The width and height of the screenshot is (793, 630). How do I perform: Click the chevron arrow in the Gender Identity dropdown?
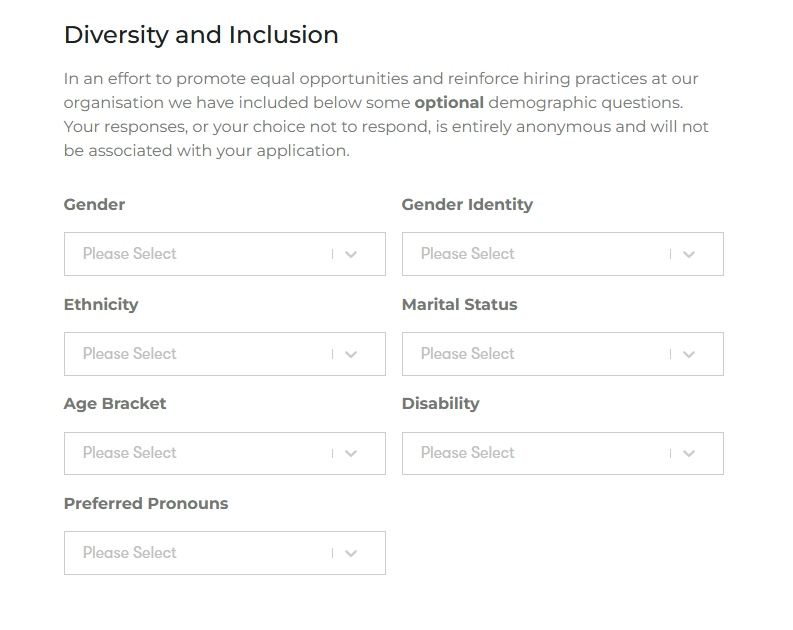689,254
